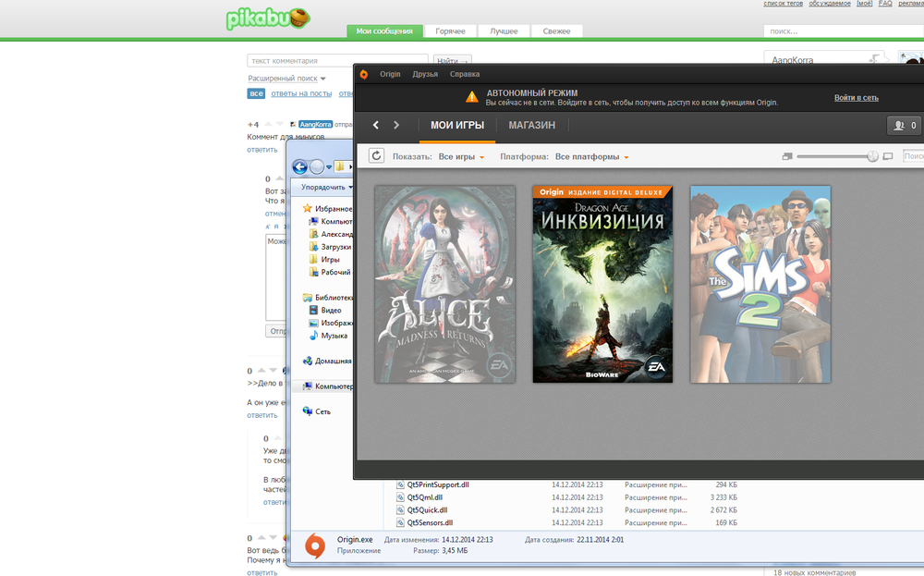Select Библиотеки in the Explorer sidebar
Image resolution: width=924 pixels, height=576 pixels.
click(x=334, y=298)
